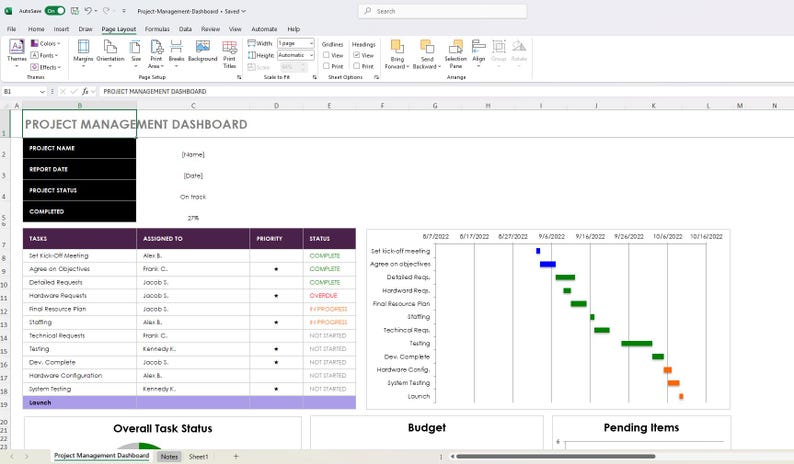Toggle Headings Print checkbox
Viewport: 794px width, 464px height.
[356, 66]
